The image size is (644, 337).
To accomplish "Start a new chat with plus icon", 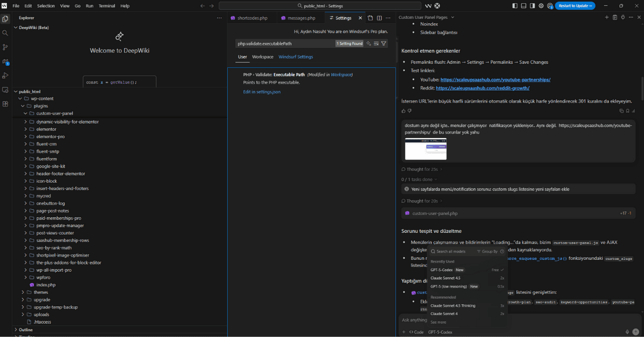I will (607, 18).
